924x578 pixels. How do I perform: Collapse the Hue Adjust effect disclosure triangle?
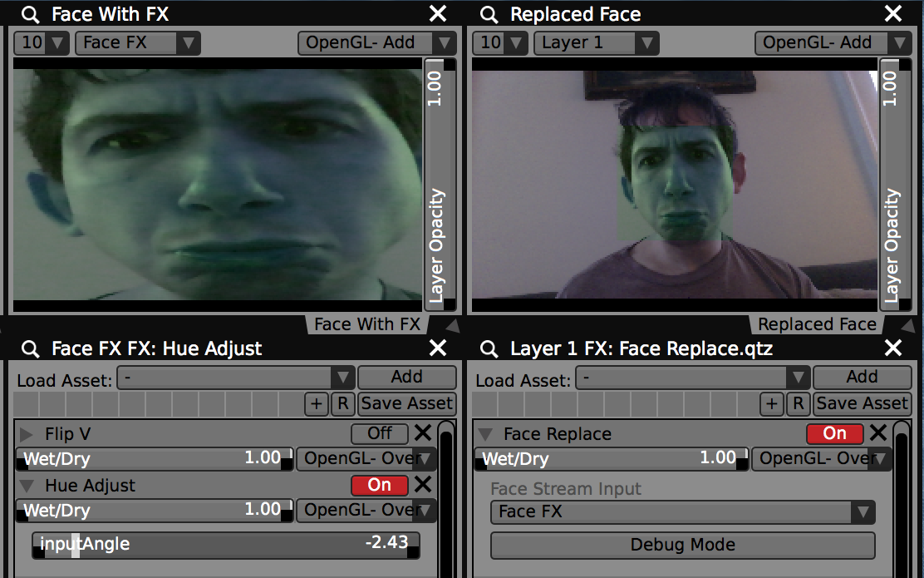click(26, 486)
